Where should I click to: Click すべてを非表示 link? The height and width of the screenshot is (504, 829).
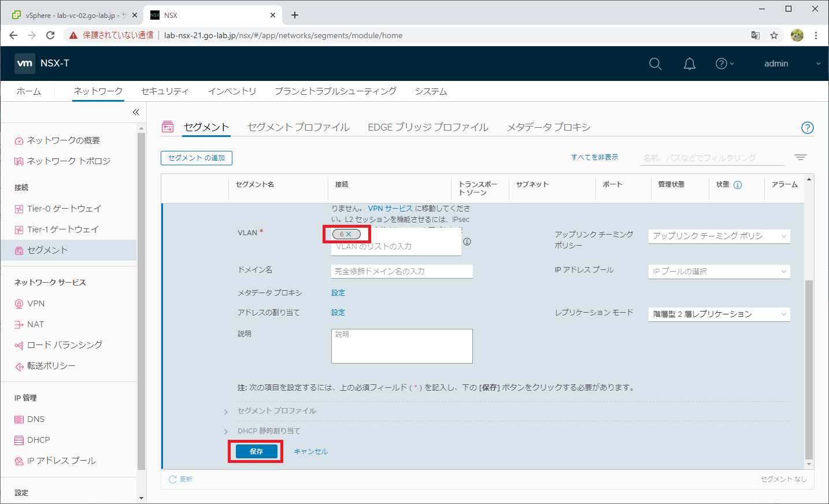point(594,157)
